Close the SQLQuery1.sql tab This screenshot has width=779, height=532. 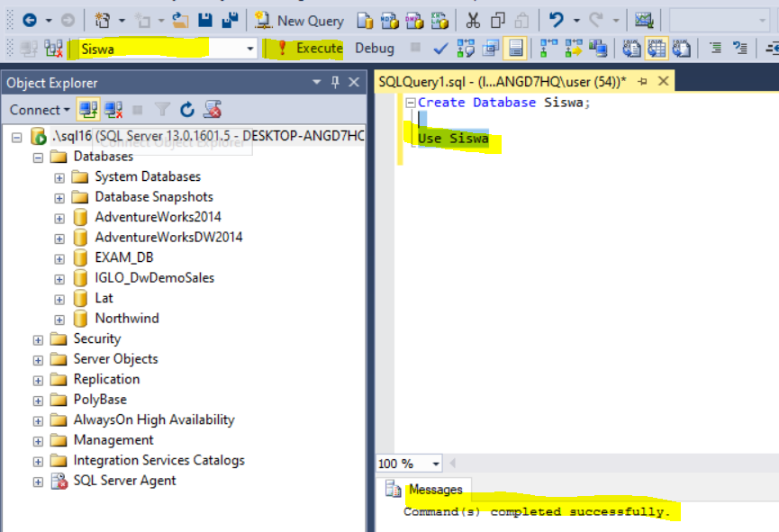coord(663,81)
